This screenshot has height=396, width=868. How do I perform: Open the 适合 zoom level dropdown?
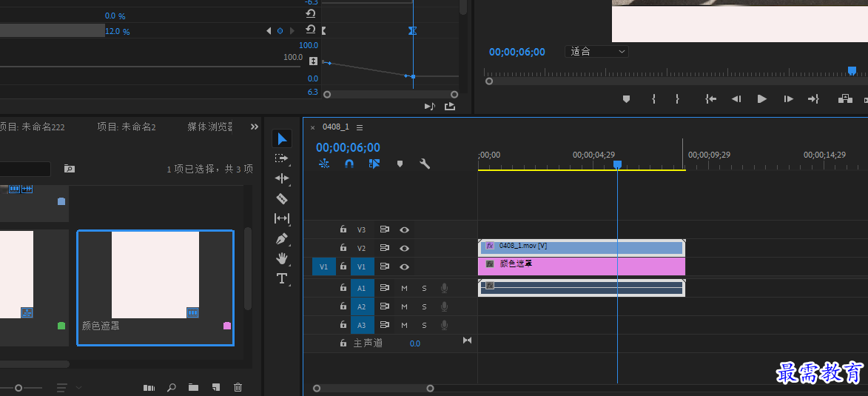(x=596, y=52)
